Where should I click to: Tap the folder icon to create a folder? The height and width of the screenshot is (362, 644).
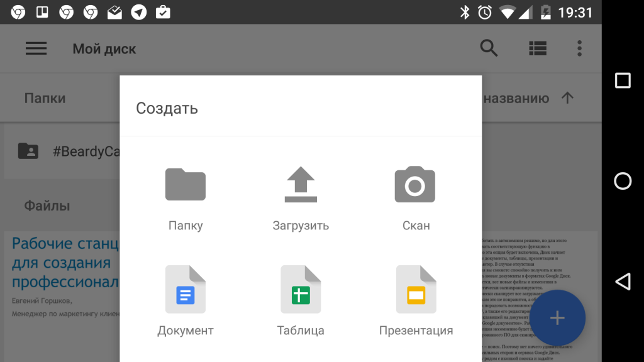pyautogui.click(x=185, y=184)
